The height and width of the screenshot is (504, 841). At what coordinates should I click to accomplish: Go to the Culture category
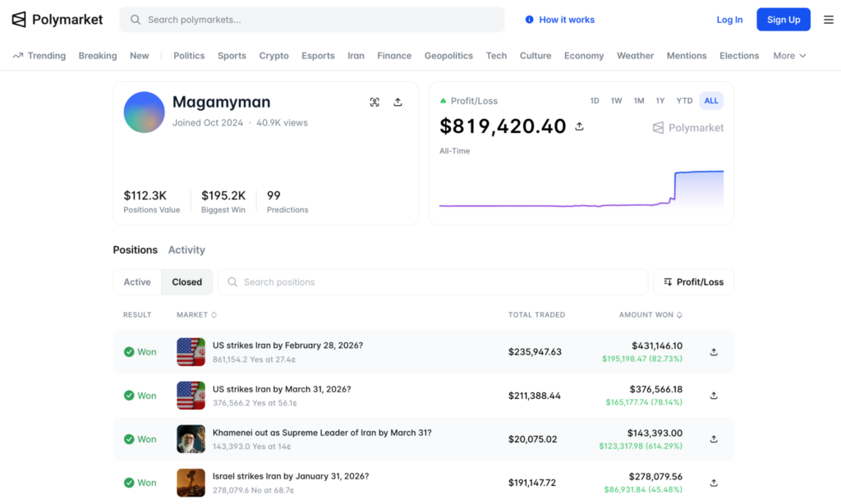535,56
